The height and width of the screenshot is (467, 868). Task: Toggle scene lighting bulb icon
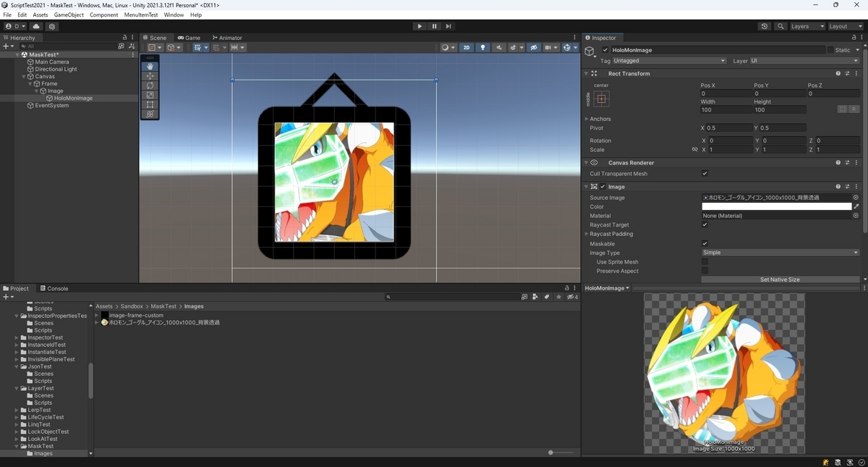click(483, 48)
